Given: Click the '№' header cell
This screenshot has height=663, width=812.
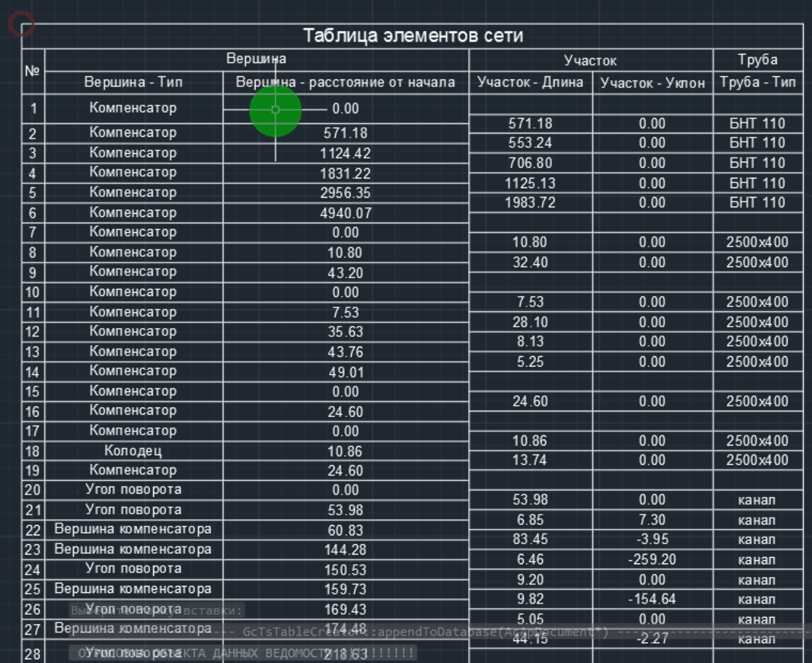Looking at the screenshot, I should click(x=33, y=71).
